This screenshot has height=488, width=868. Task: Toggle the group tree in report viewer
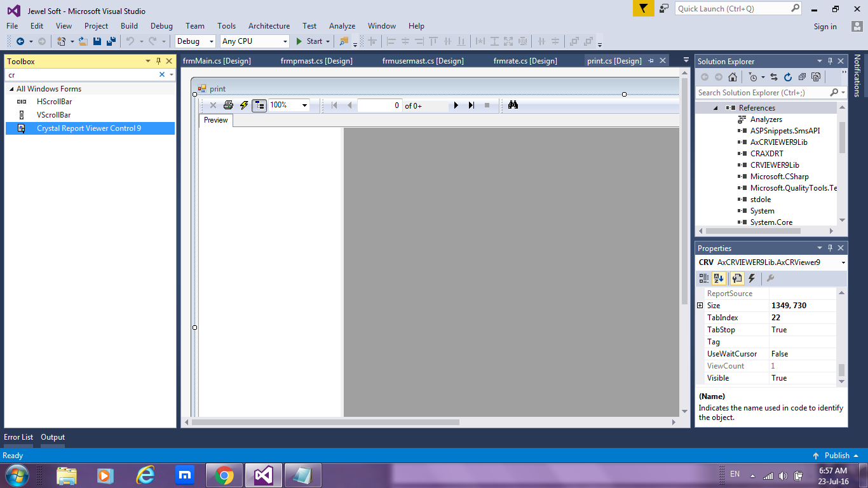click(259, 105)
